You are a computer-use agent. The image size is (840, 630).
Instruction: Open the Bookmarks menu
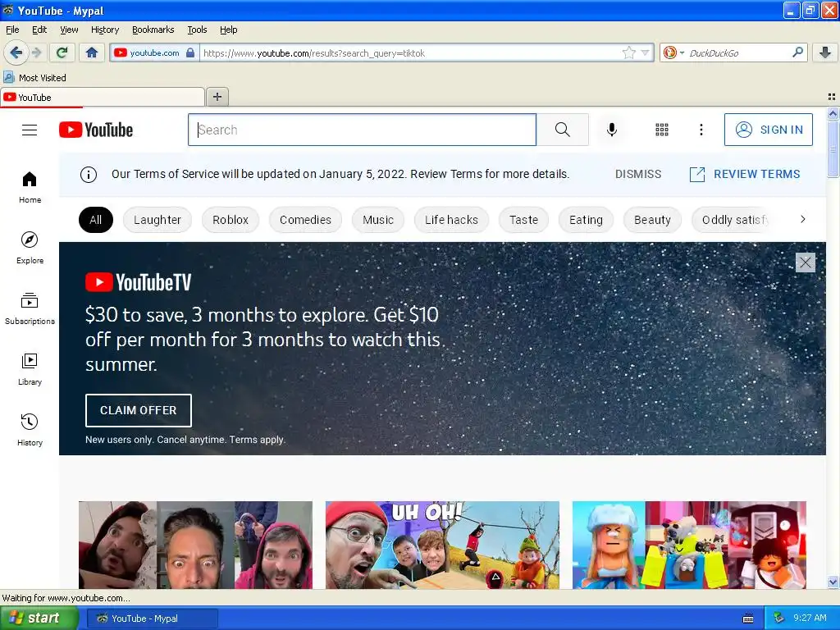(x=153, y=30)
